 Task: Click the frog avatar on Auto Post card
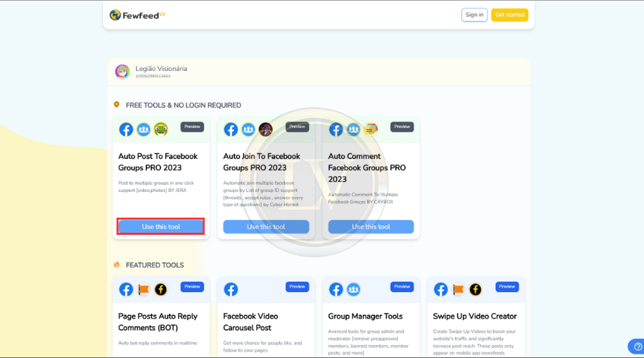(160, 130)
